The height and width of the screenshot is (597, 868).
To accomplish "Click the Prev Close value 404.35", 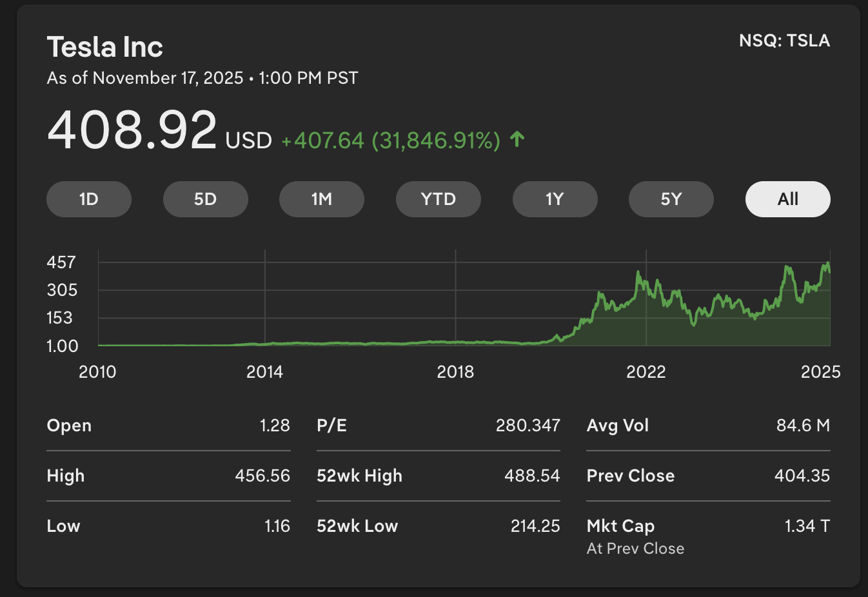I will click(x=802, y=476).
